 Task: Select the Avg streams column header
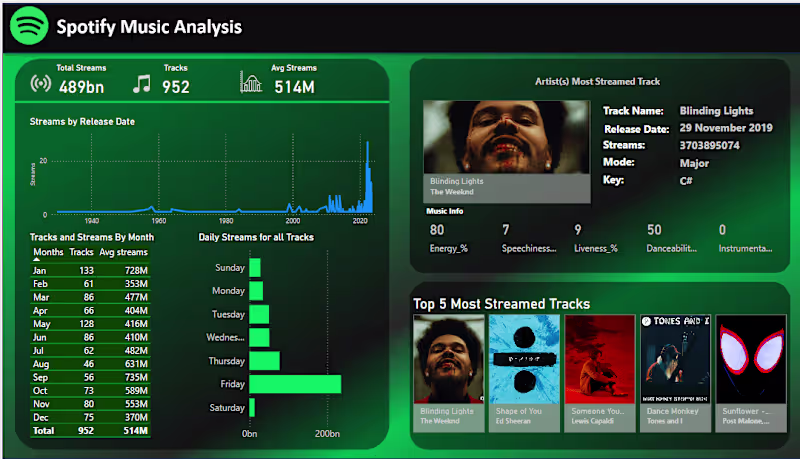pos(123,252)
